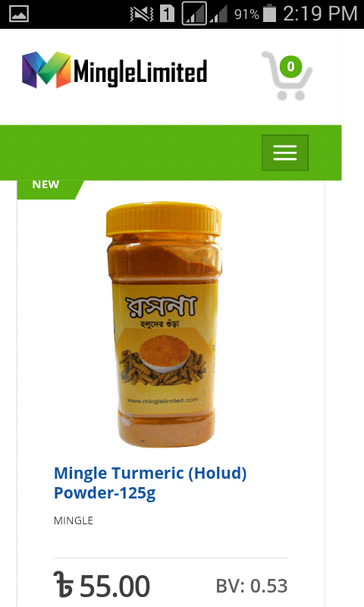364x607 pixels.
Task: Tap the BV: 0.53 value
Action: point(252,586)
